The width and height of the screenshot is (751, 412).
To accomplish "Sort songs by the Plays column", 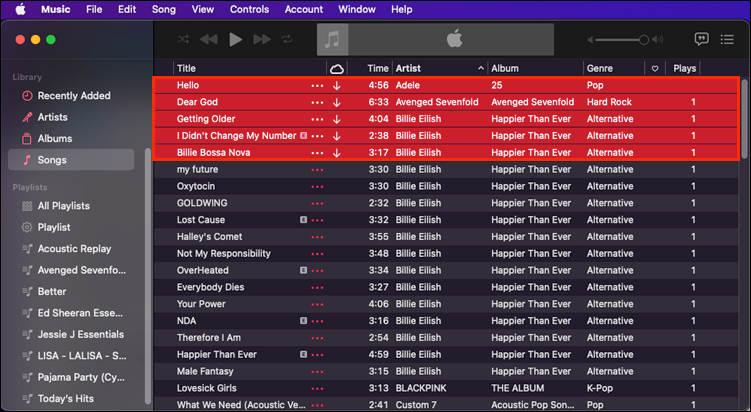I will tap(684, 68).
